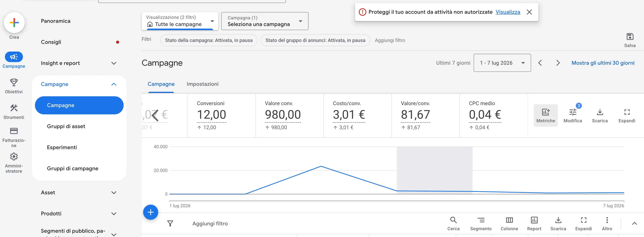Click Scarica in the table toolbar
Image resolution: width=644 pixels, height=237 pixels.
[x=558, y=220]
